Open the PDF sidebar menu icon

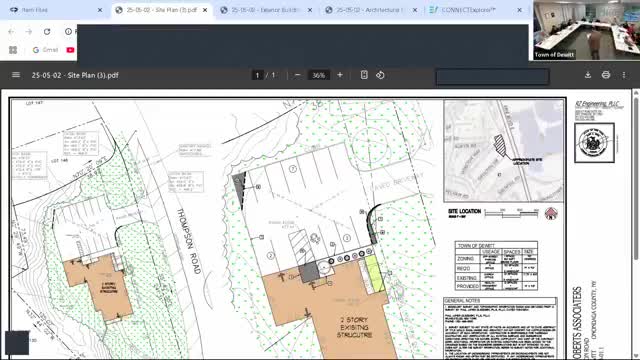tap(16, 75)
